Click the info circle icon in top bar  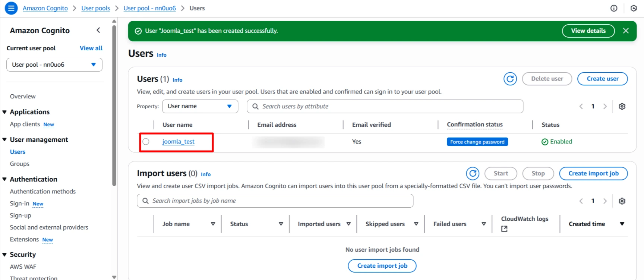coord(614,8)
